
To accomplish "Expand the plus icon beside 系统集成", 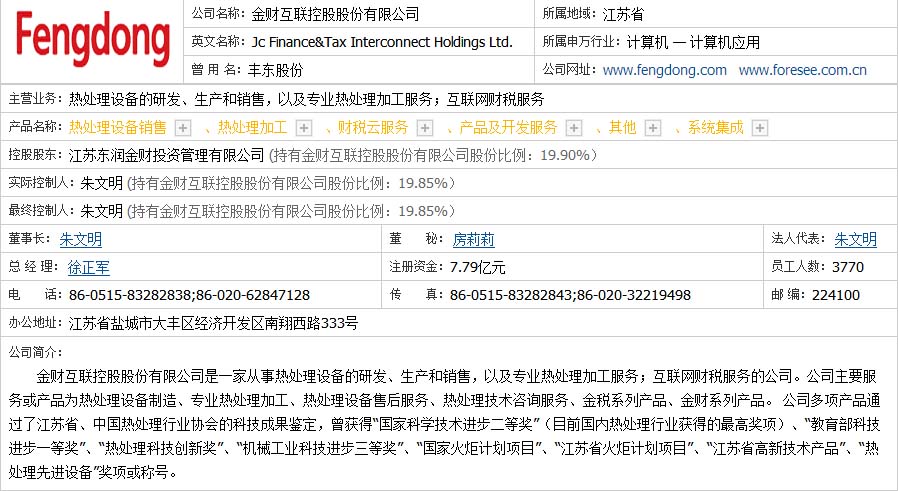I will click(x=760, y=128).
